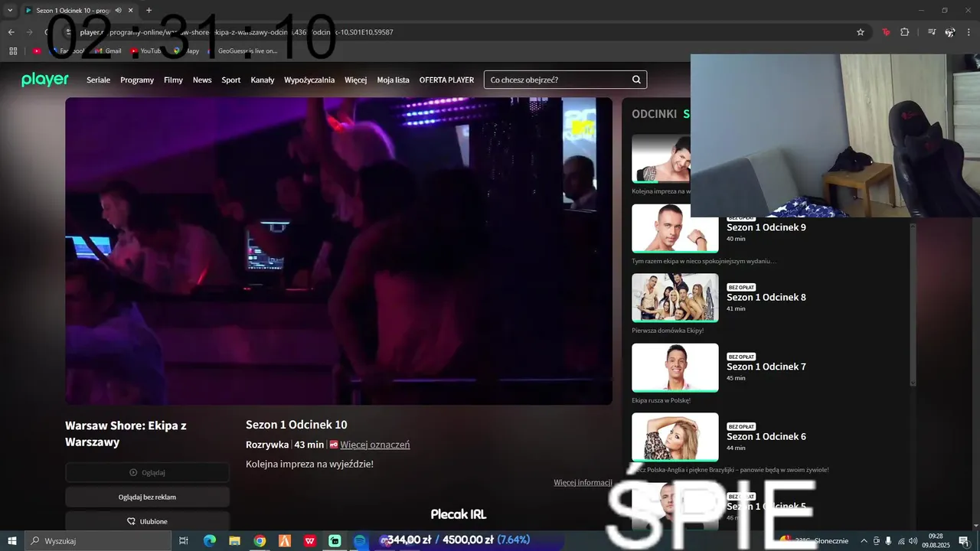Open the YouTube bookmark
This screenshot has width=980, height=551.
tap(145, 51)
